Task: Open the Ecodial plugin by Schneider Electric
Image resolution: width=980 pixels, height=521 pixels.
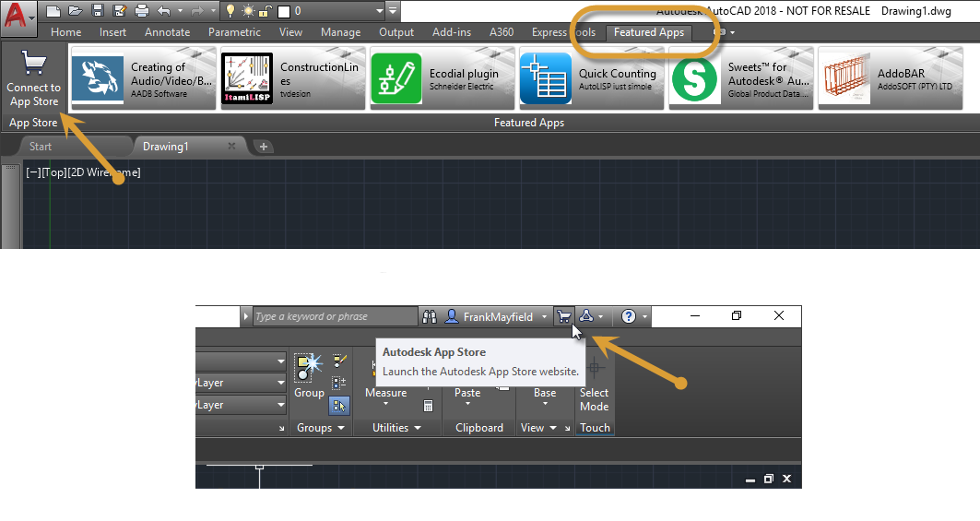Action: 442,78
